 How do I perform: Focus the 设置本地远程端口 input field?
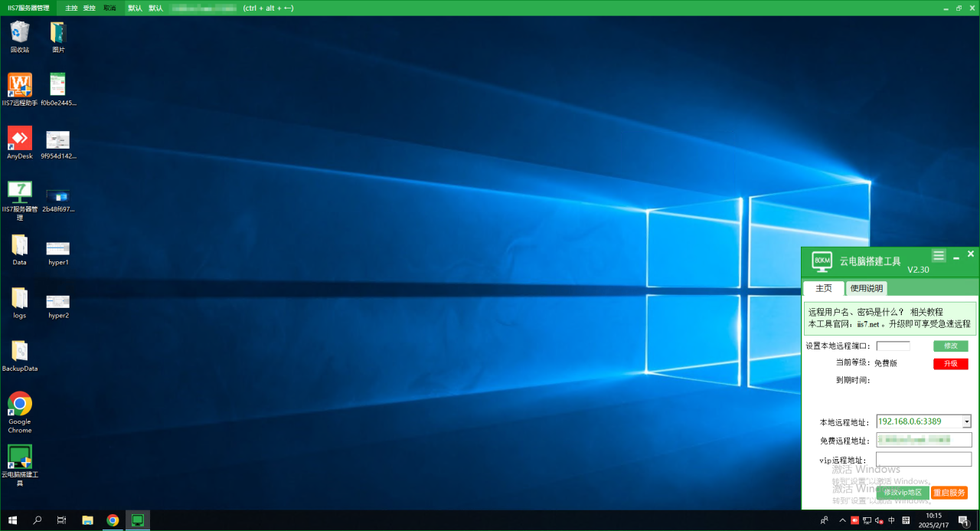coord(893,346)
